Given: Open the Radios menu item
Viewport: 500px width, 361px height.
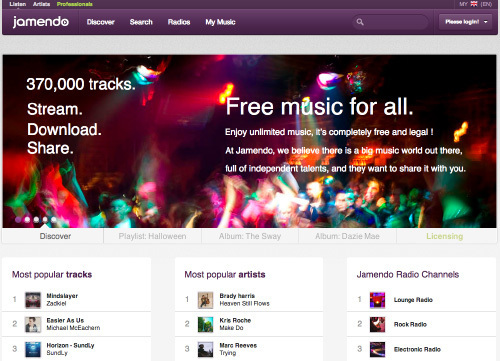Looking at the screenshot, I should coord(179,22).
